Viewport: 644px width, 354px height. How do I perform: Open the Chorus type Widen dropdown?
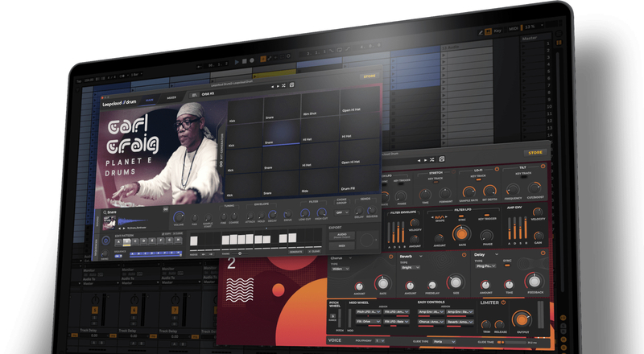(x=340, y=269)
